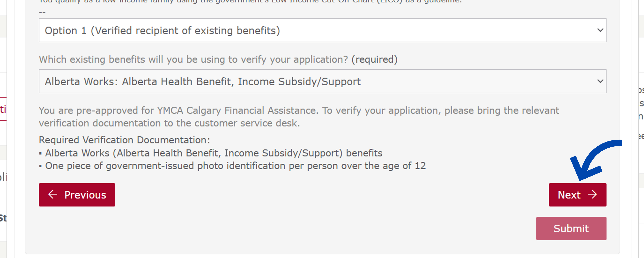The image size is (644, 258).
Task: Click the "(required)" indicator text
Action: tap(374, 60)
